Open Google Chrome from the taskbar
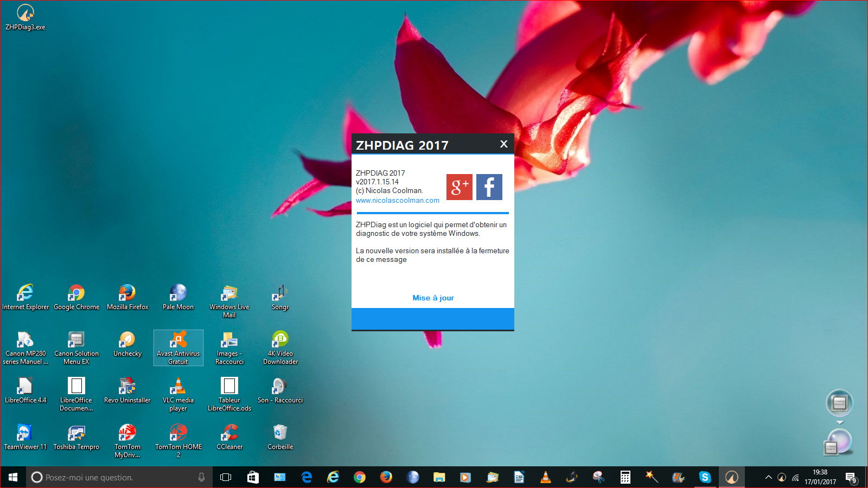Viewport: 868px width, 488px height. [360, 477]
